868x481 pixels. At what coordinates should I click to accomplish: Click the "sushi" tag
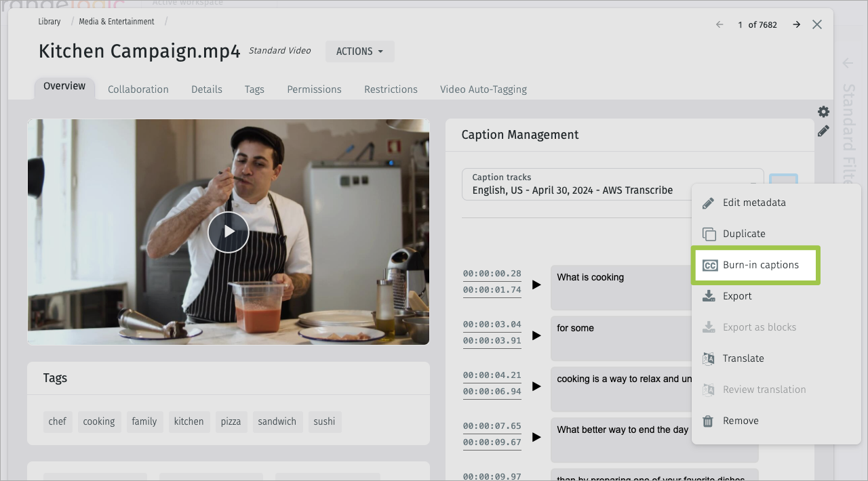(324, 421)
